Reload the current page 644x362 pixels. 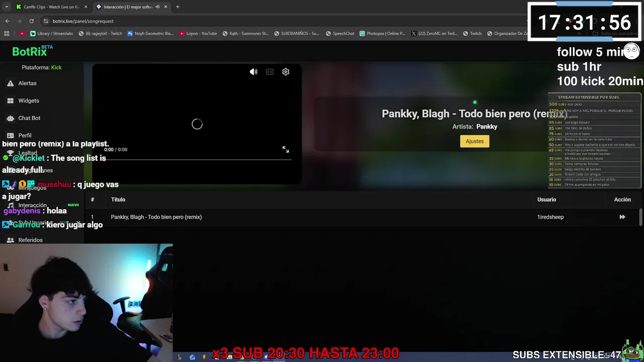(31, 21)
